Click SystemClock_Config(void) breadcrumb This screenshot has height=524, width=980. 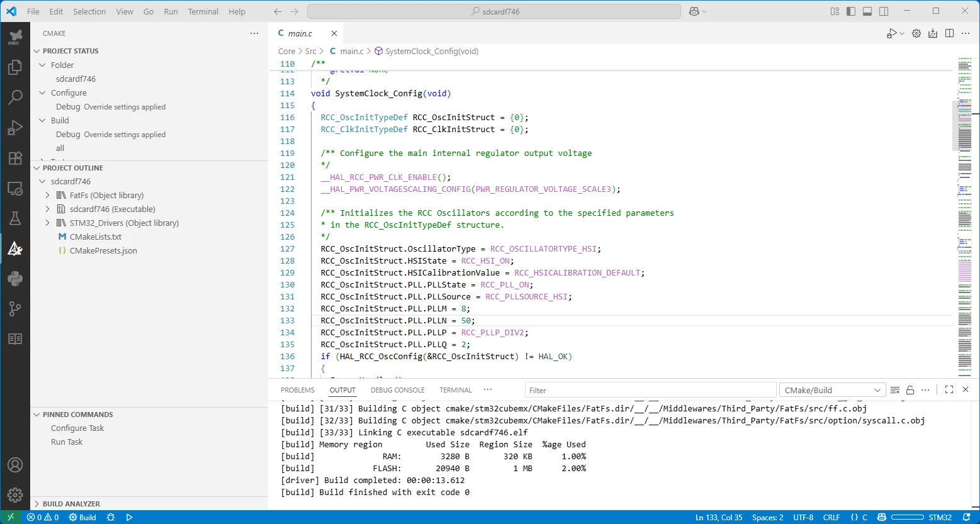tap(432, 52)
